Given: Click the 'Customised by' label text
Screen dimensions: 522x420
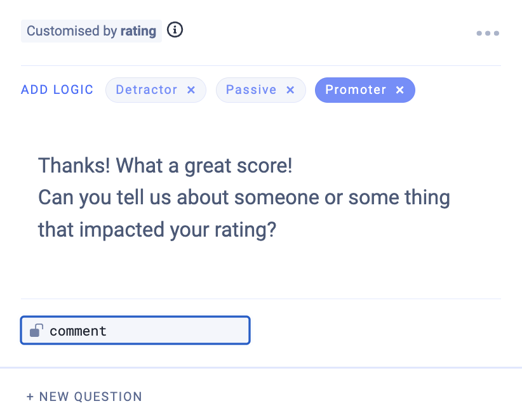Looking at the screenshot, I should pyautogui.click(x=72, y=31).
